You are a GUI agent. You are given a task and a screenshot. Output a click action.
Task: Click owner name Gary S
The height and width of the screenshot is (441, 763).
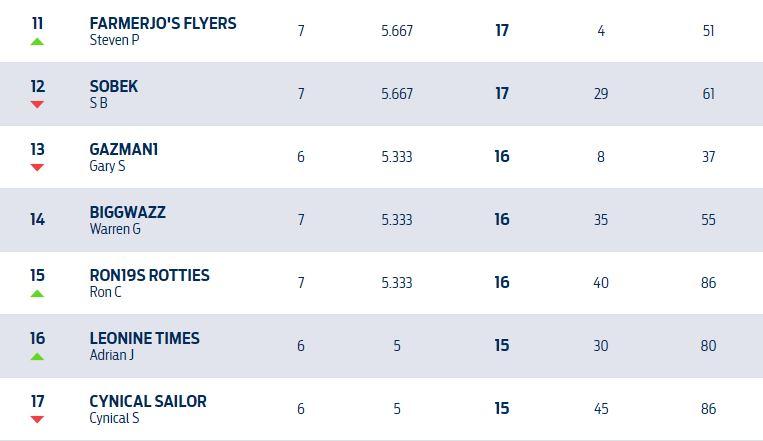point(108,166)
